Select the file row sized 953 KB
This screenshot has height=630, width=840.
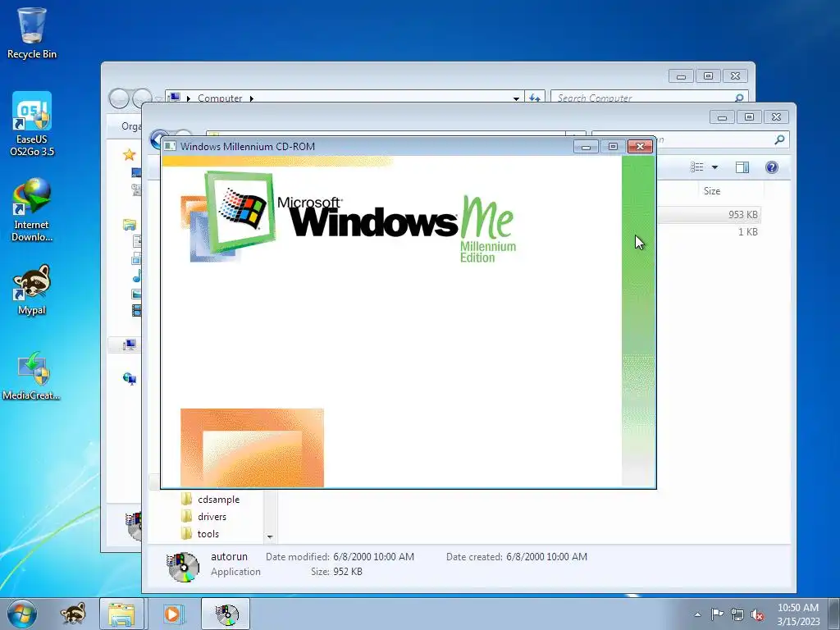coord(708,215)
